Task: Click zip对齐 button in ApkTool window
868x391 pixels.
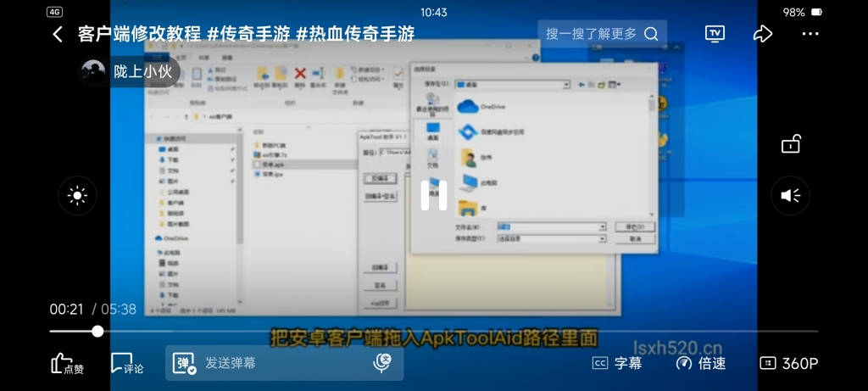Action: [x=381, y=303]
